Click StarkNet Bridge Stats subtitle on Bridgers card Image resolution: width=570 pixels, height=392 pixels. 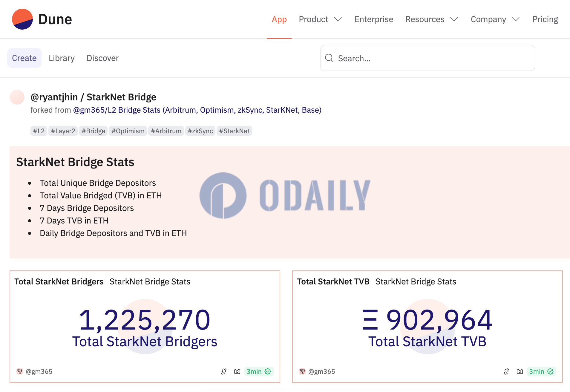coord(150,281)
